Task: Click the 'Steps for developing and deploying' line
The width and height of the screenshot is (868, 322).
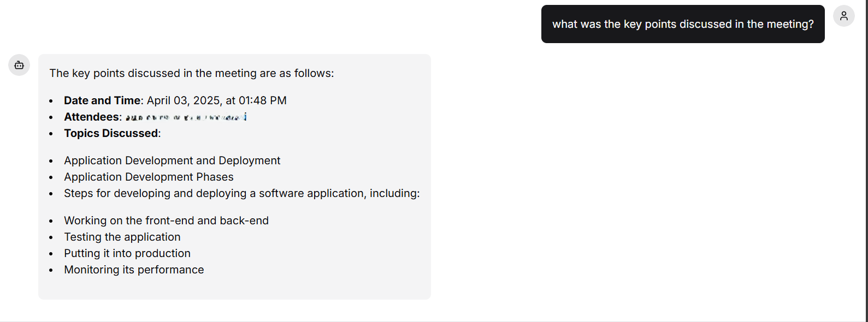Action: (x=242, y=193)
